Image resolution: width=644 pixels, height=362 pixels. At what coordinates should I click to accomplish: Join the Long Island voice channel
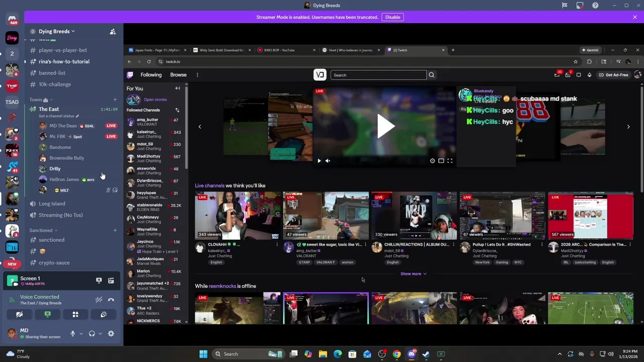click(52, 204)
